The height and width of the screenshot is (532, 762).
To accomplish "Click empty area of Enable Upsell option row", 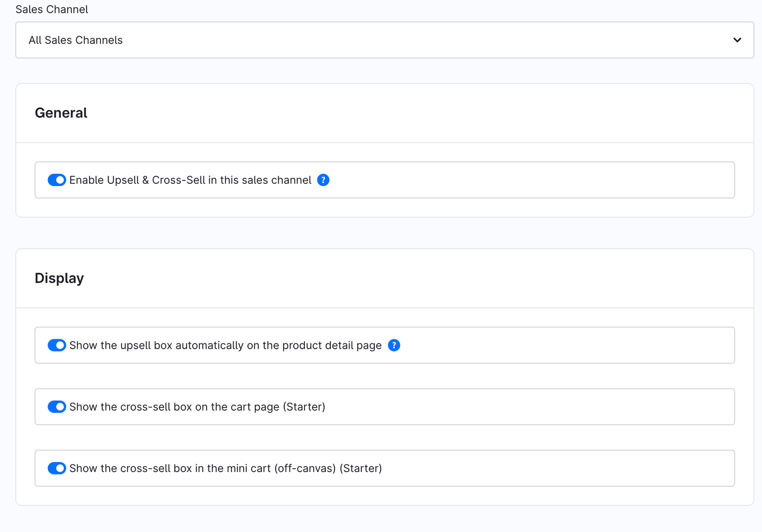I will click(x=531, y=180).
